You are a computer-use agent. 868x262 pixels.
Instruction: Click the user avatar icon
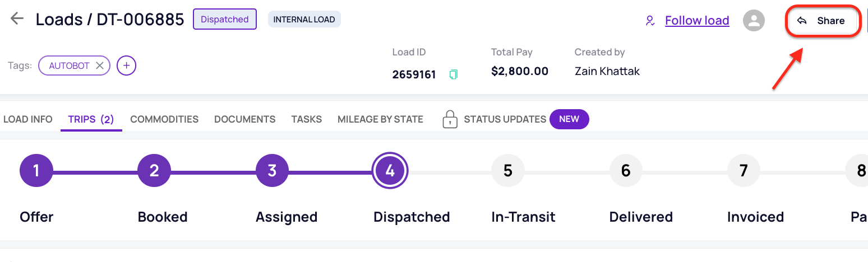(754, 21)
